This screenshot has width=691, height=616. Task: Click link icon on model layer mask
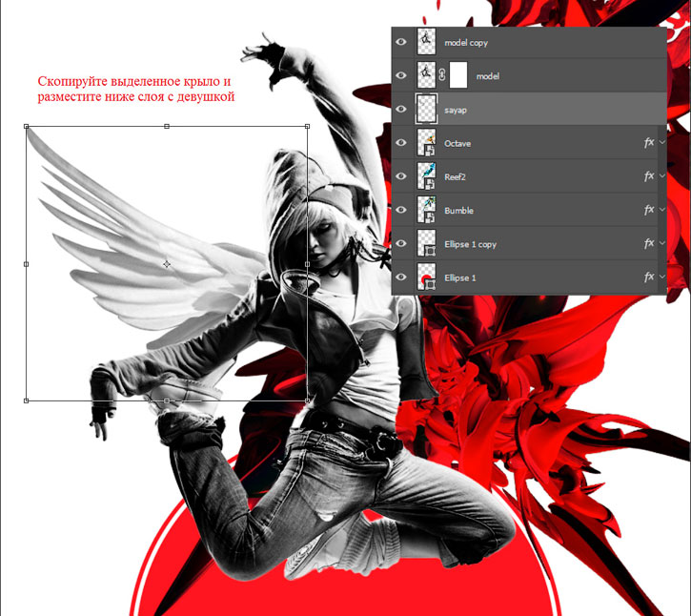pos(442,75)
